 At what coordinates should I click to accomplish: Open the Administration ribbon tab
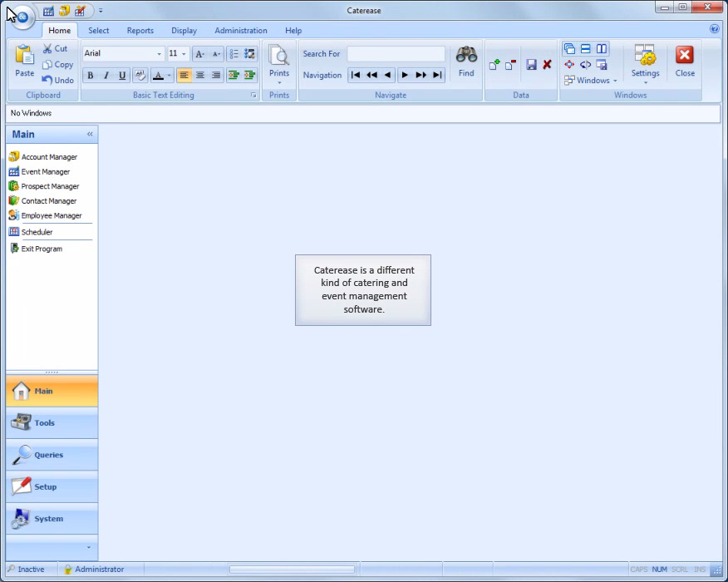(x=241, y=31)
